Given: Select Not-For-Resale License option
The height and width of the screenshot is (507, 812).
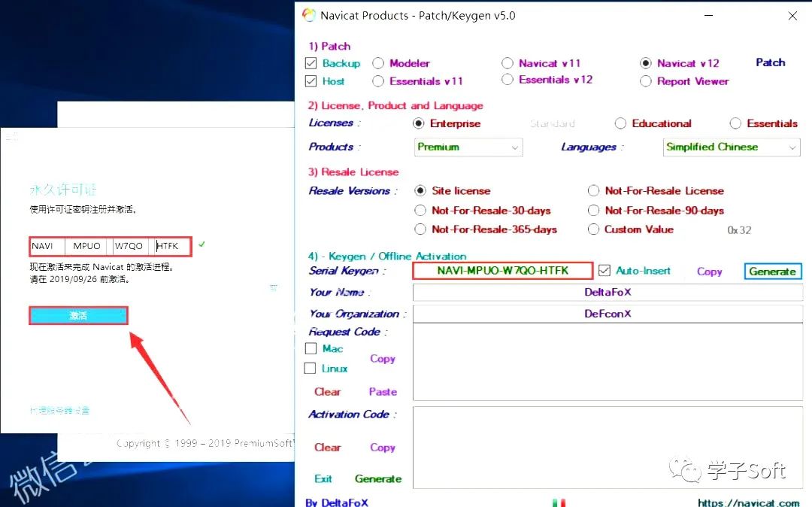Looking at the screenshot, I should coord(593,190).
